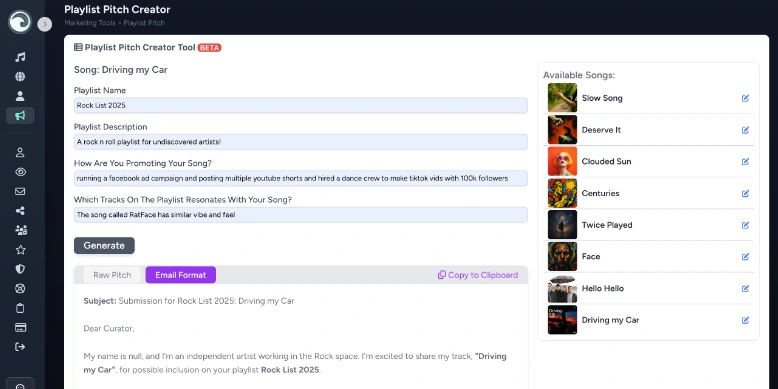Select the megaphone Marketing Tools sidebar icon
The width and height of the screenshot is (778, 389).
(20, 116)
